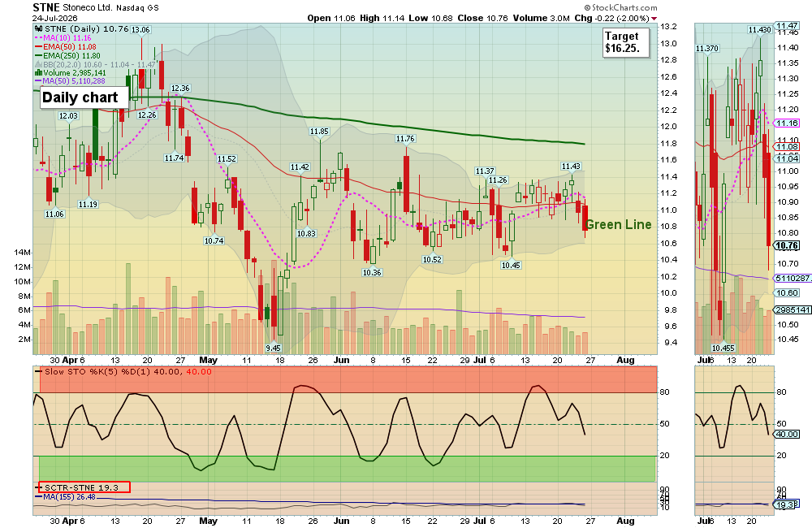Click the 2985141 volume tag in the zoom panel
812x528 pixels.
tap(793, 309)
